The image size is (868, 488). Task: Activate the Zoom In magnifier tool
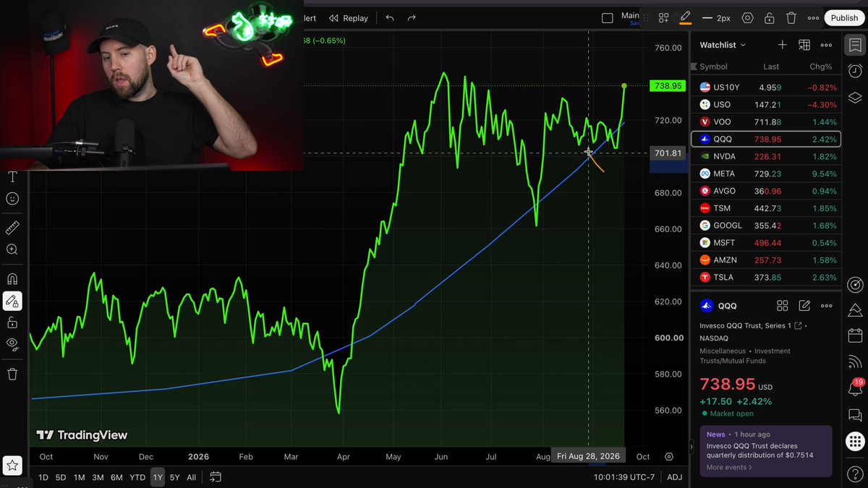point(12,250)
